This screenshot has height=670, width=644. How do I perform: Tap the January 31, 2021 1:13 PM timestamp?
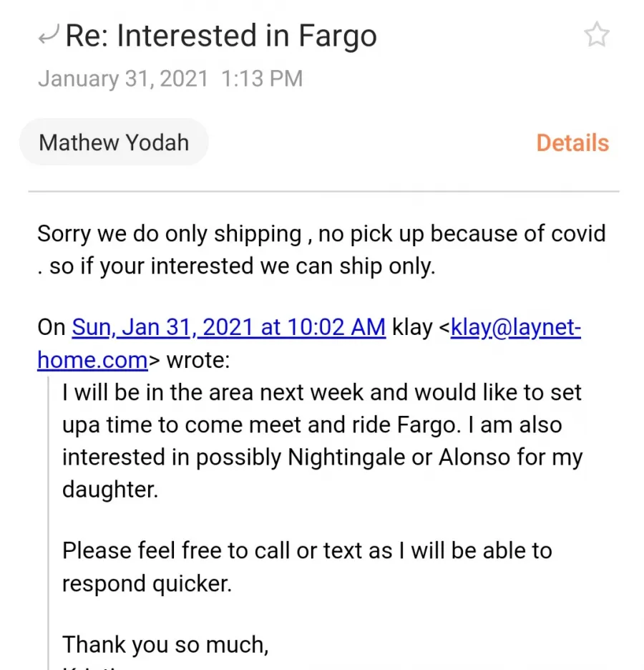tap(170, 79)
